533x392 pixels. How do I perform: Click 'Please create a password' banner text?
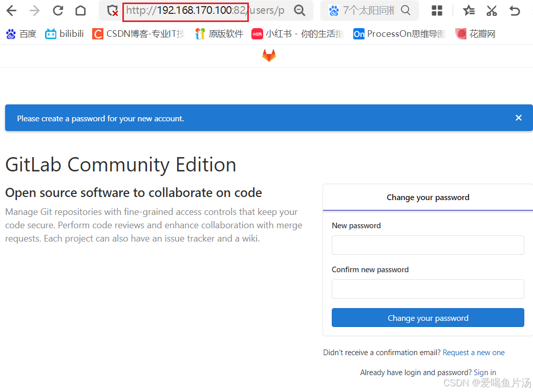pos(101,119)
